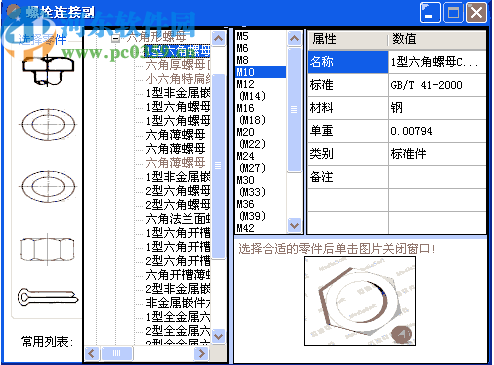494x365 pixels.
Task: Choose size (M27)
Action: point(252,168)
